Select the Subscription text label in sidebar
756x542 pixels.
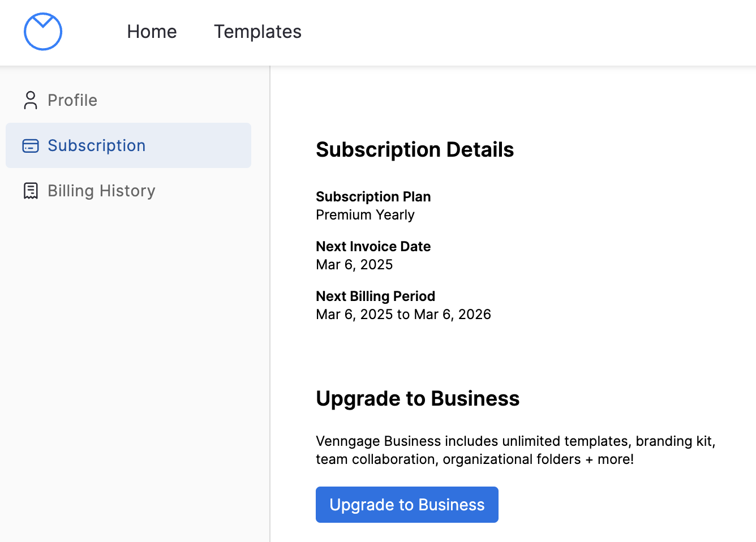(x=96, y=145)
